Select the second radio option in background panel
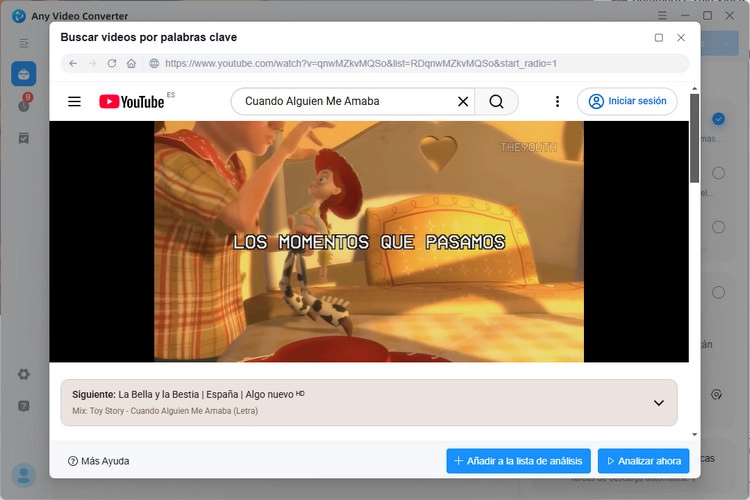Screen dimensions: 750x500 718,173
